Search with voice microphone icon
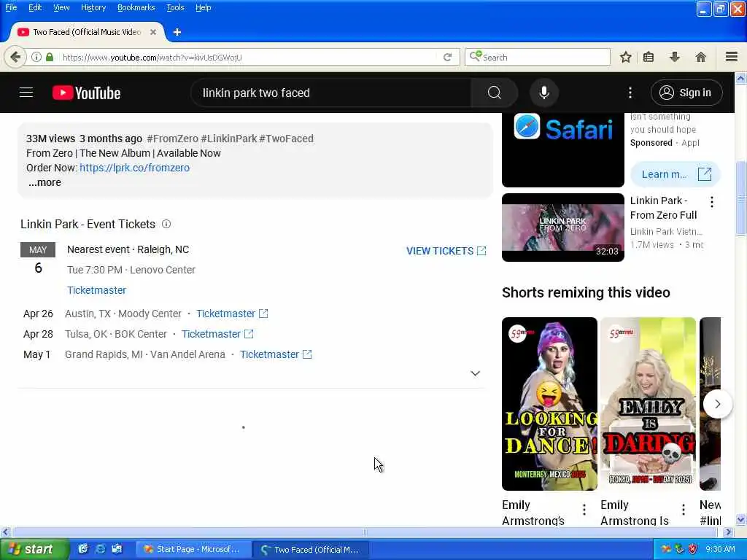This screenshot has height=560, width=747. coord(544,93)
